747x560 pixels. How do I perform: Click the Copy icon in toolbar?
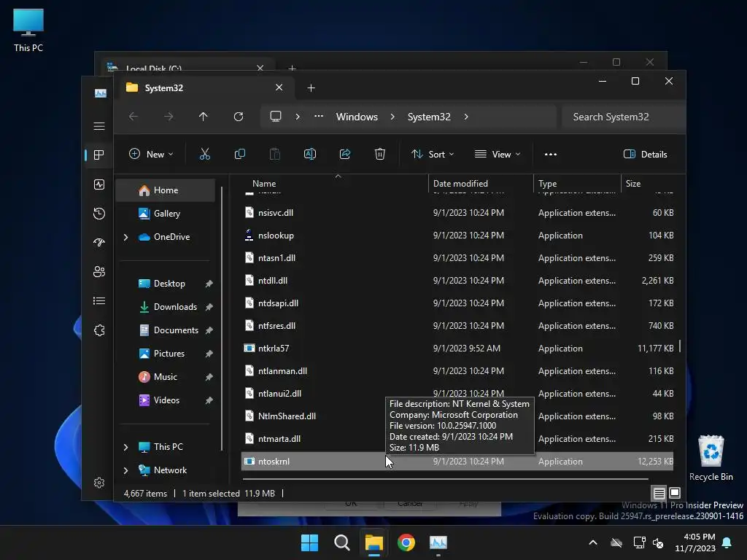(x=240, y=154)
